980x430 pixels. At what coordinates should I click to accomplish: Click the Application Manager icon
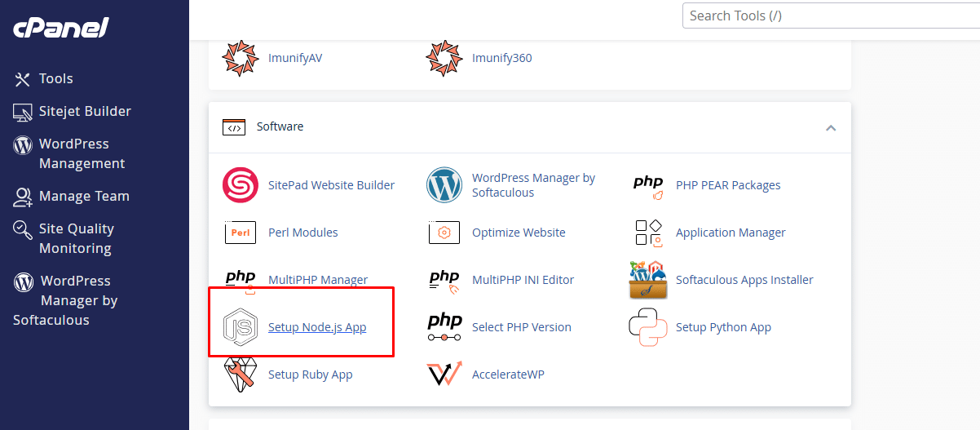point(648,233)
